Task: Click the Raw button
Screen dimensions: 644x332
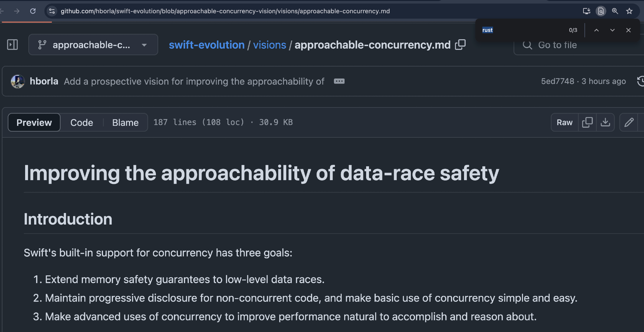Action: tap(564, 122)
